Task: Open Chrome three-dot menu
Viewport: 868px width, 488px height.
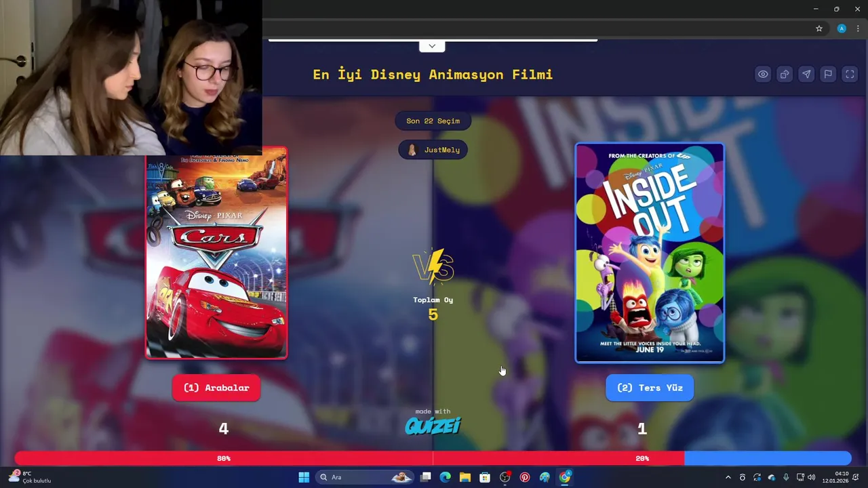Action: click(x=858, y=28)
